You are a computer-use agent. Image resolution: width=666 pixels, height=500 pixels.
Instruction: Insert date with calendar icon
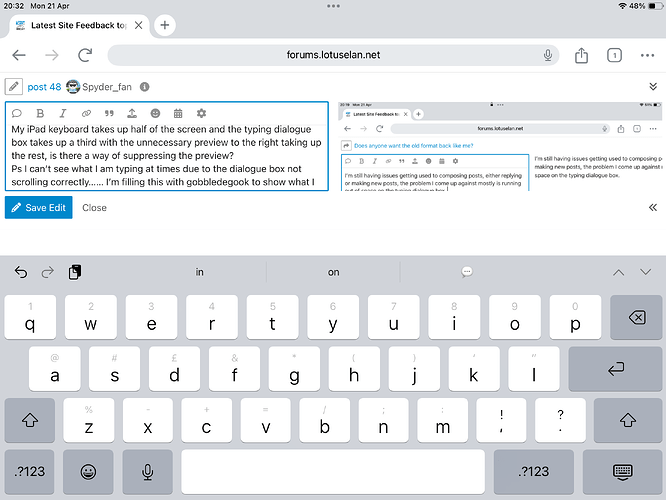pos(178,113)
